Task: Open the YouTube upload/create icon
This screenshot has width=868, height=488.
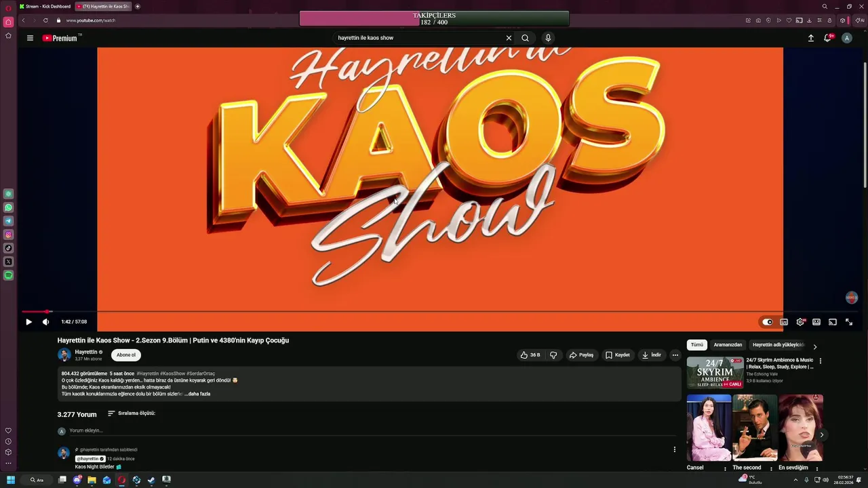Action: tap(810, 38)
